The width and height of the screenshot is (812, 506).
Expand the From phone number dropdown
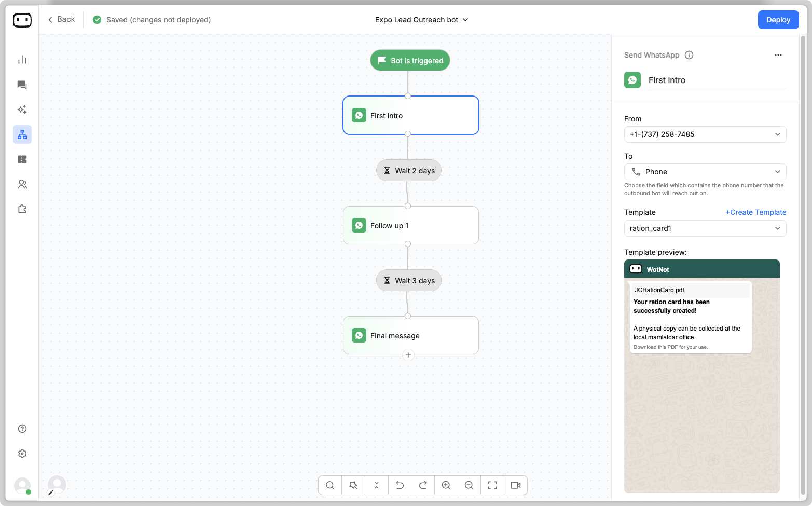point(705,134)
